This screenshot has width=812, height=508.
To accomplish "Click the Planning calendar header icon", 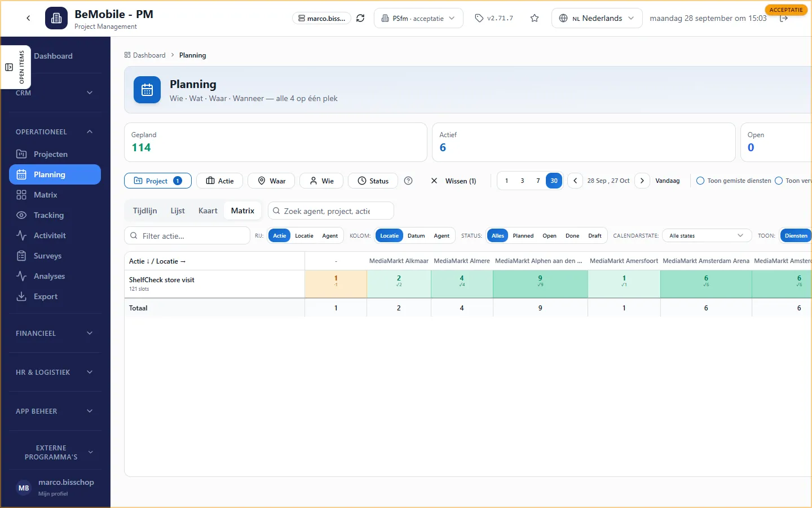I will (147, 90).
